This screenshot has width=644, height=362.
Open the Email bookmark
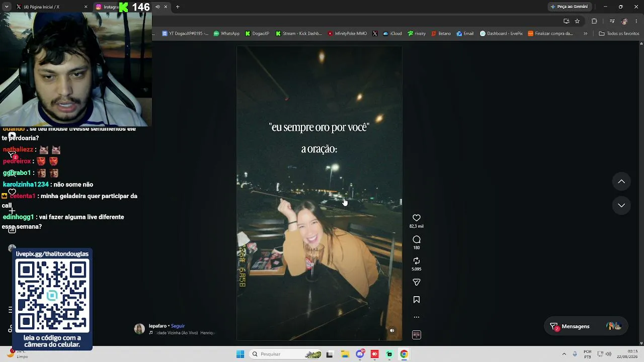465,34
